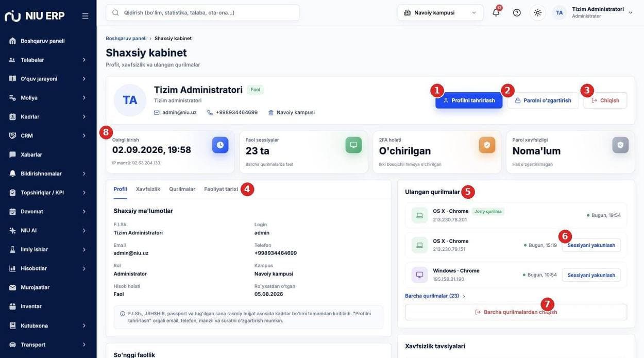This screenshot has height=358, width=644.
Task: Open notifications bell icon
Action: pos(496,12)
